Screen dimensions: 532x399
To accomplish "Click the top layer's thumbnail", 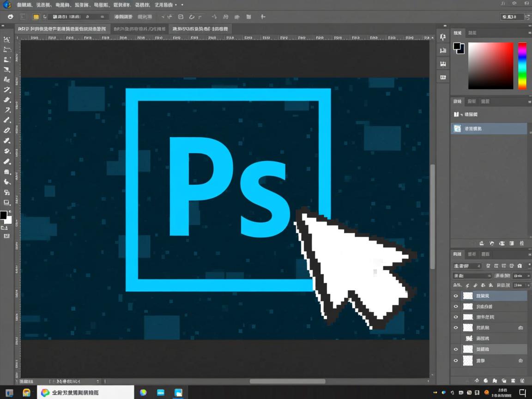I will pyautogui.click(x=468, y=296).
